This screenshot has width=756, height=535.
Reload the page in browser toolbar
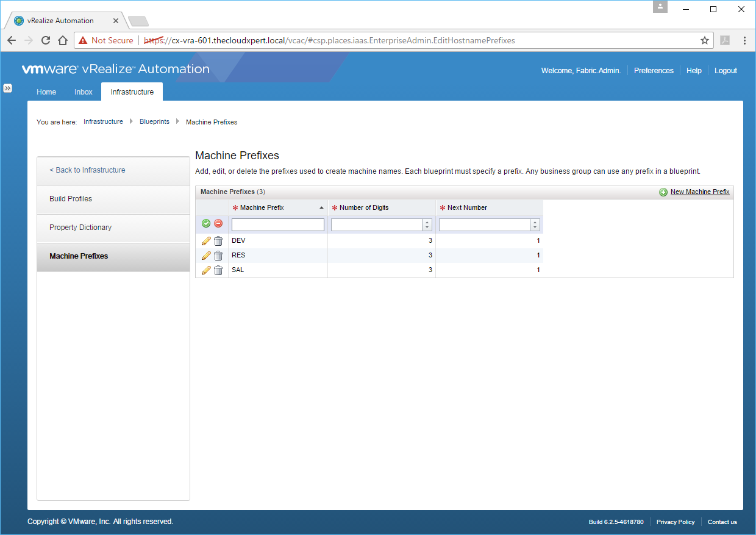point(46,41)
